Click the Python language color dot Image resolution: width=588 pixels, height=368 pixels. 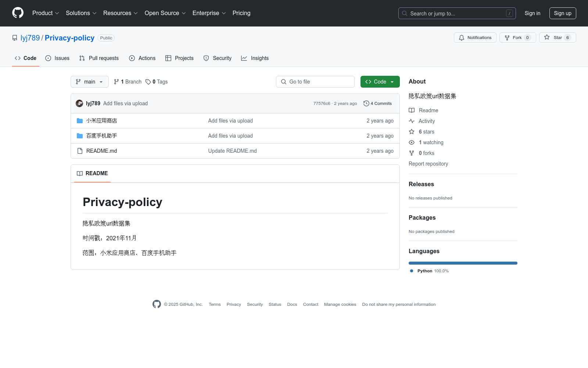click(412, 271)
